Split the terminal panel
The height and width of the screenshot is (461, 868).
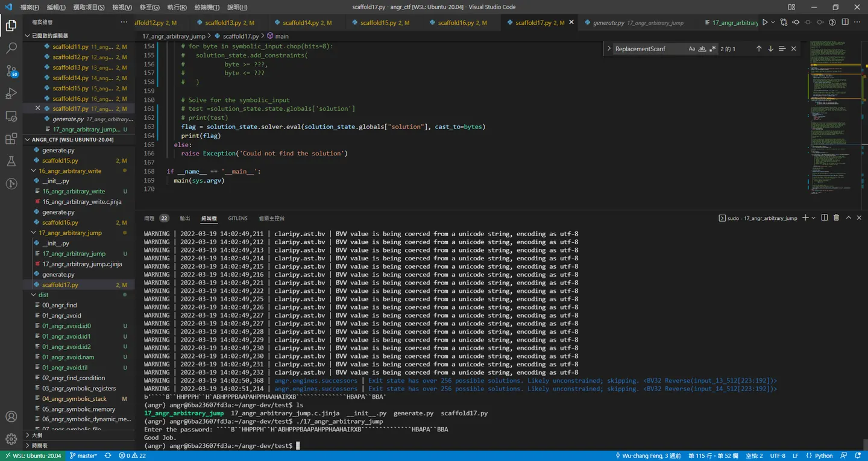tap(825, 218)
